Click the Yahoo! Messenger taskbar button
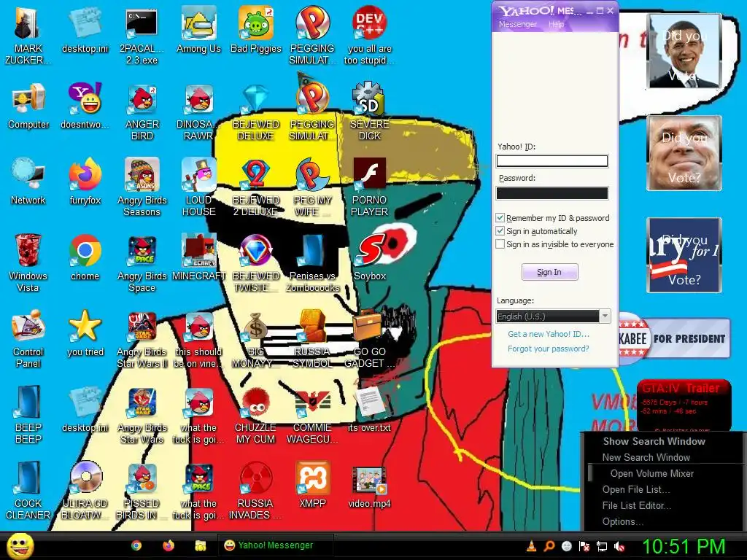This screenshot has height=560, width=747. [276, 545]
